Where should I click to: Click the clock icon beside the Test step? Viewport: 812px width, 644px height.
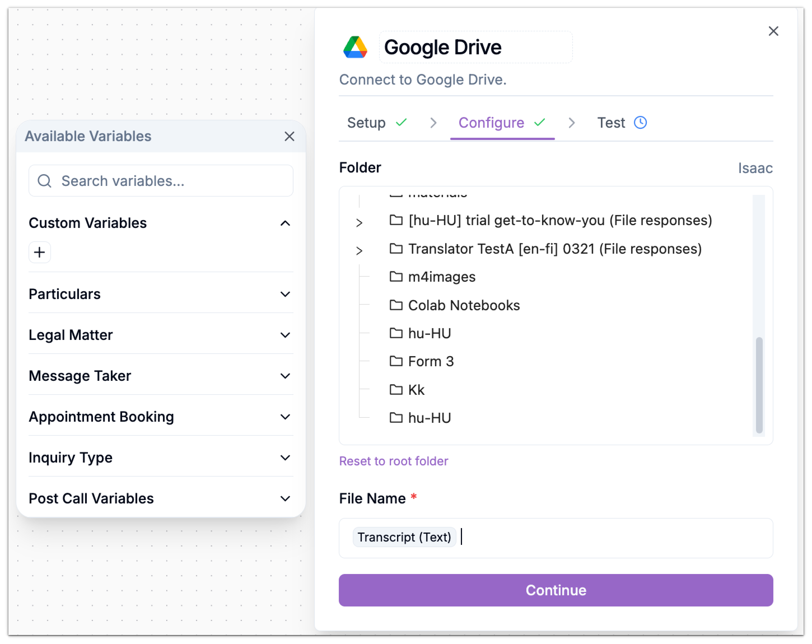point(641,122)
